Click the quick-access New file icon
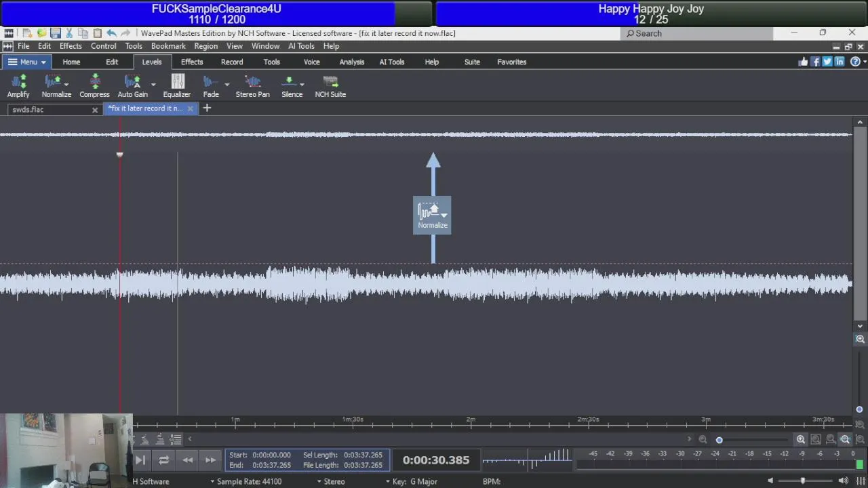Image resolution: width=868 pixels, height=488 pixels. [x=27, y=33]
